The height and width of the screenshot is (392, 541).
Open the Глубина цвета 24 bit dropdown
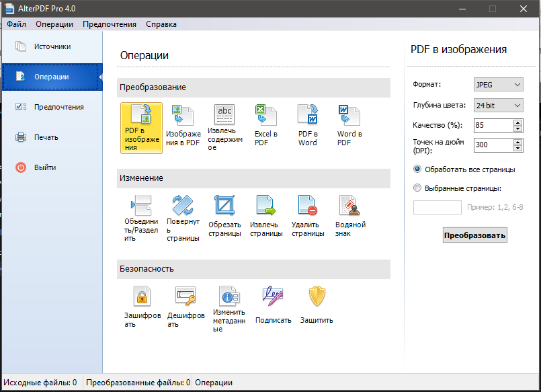(x=498, y=105)
